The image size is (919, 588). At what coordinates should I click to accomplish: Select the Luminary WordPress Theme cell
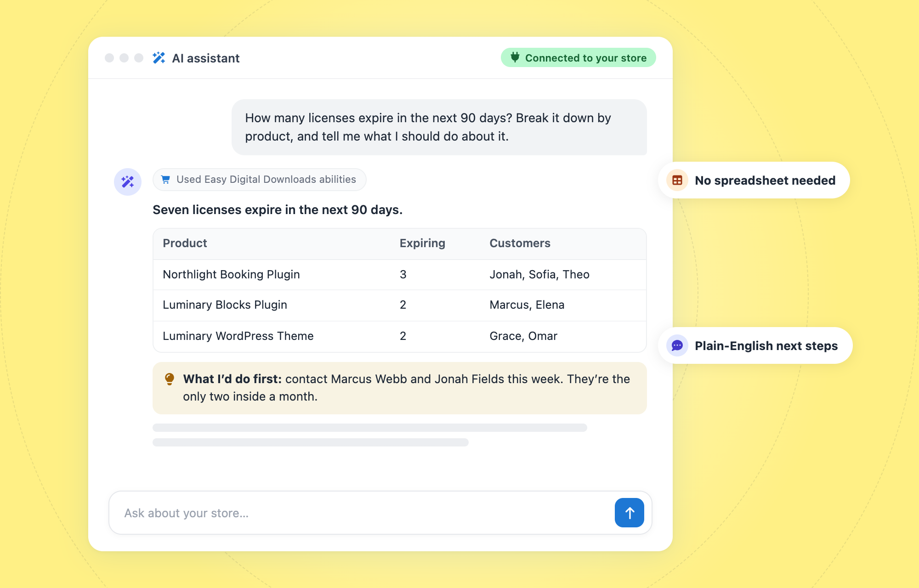click(x=238, y=336)
